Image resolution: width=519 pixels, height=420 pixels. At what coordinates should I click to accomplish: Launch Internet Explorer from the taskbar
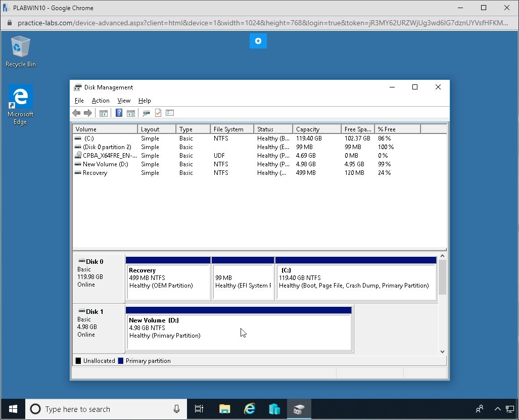tap(250, 409)
